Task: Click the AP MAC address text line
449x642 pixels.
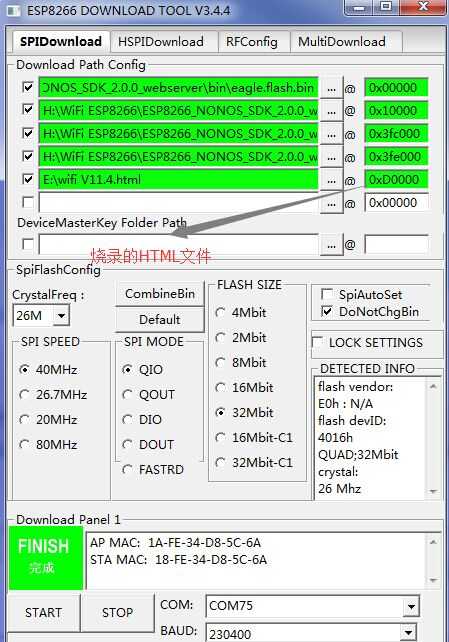Action: coord(175,543)
